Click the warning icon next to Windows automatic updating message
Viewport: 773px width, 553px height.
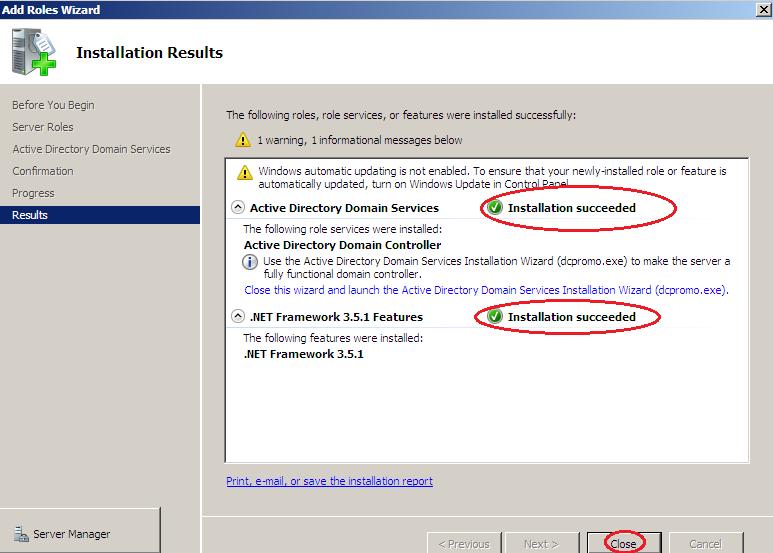[x=245, y=173]
